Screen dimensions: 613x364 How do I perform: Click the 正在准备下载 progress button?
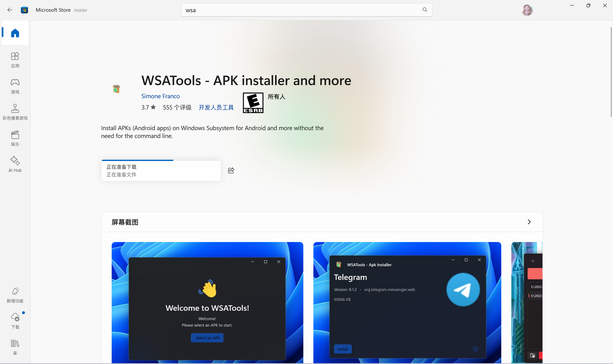[x=161, y=171]
